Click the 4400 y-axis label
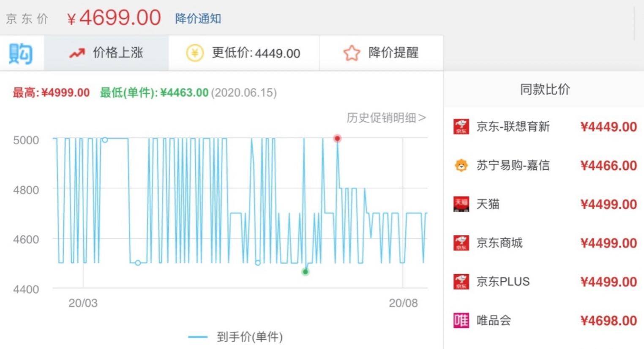644x349 pixels. pos(26,289)
